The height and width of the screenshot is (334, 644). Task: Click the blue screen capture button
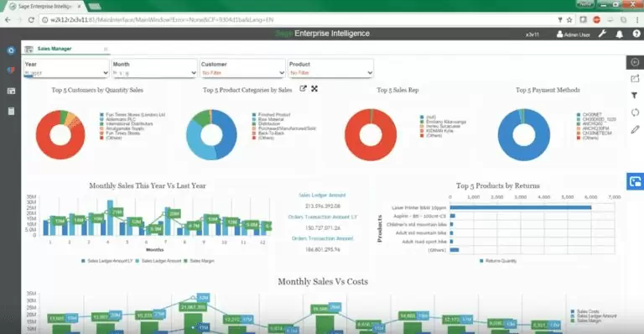click(x=635, y=181)
